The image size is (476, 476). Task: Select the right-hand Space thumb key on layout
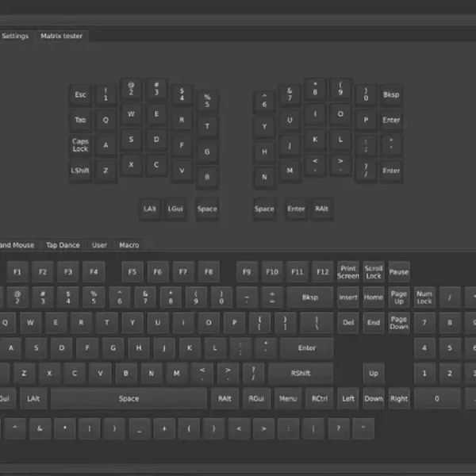pos(264,209)
